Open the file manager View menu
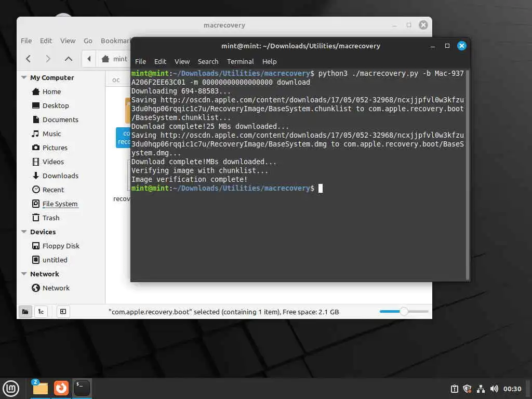The image size is (532, 399). (x=68, y=41)
